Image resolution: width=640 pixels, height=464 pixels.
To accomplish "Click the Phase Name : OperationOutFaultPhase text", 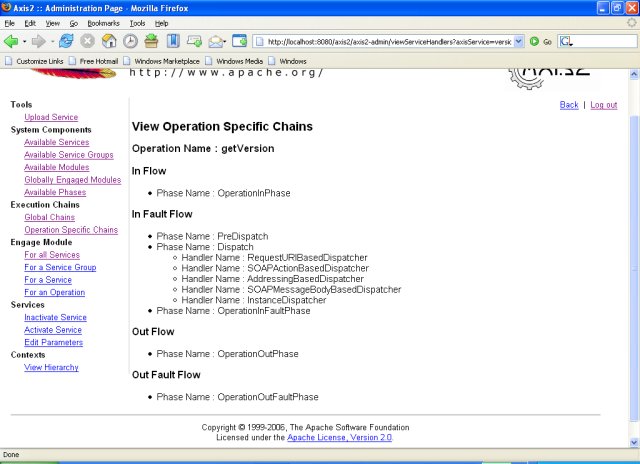I will pyautogui.click(x=237, y=397).
